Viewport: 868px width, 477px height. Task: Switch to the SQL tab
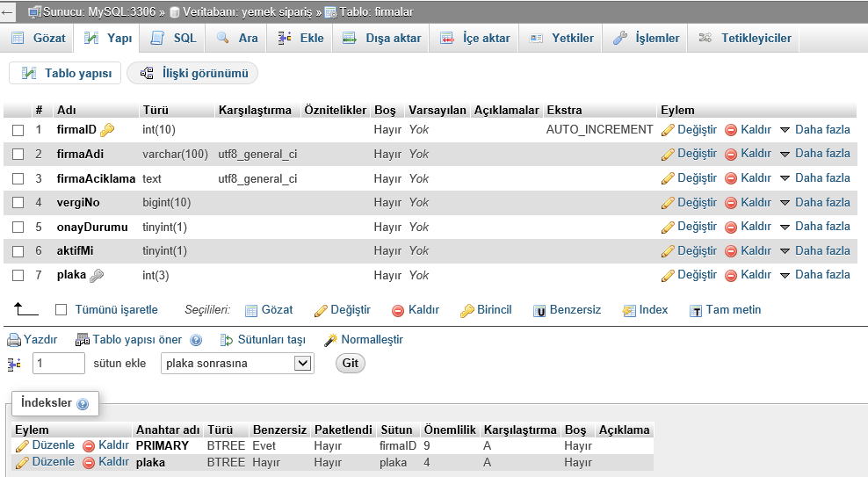pyautogui.click(x=173, y=38)
